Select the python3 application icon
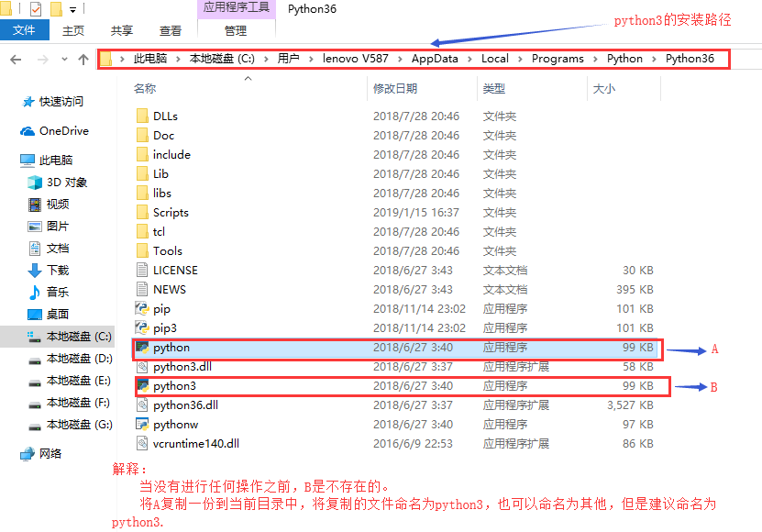The height and width of the screenshot is (532, 762). pyautogui.click(x=142, y=385)
